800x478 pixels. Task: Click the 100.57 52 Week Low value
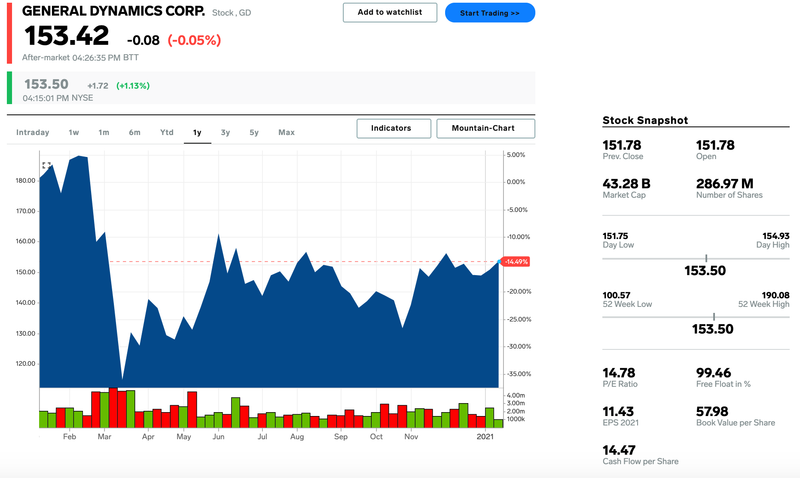[616, 295]
